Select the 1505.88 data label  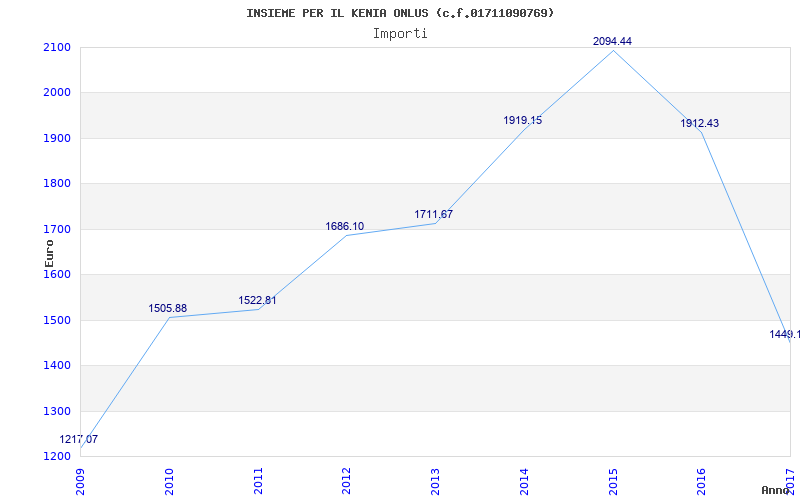[168, 308]
